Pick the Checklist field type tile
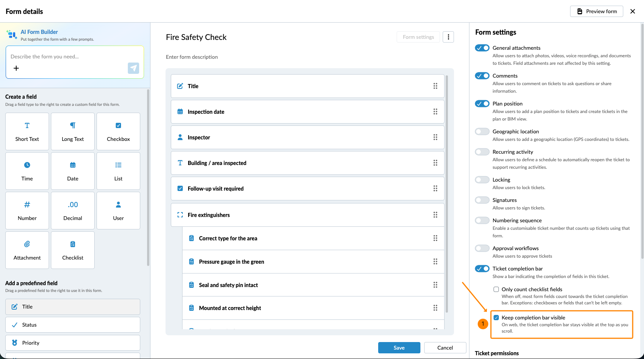The width and height of the screenshot is (644, 359). coord(73,250)
